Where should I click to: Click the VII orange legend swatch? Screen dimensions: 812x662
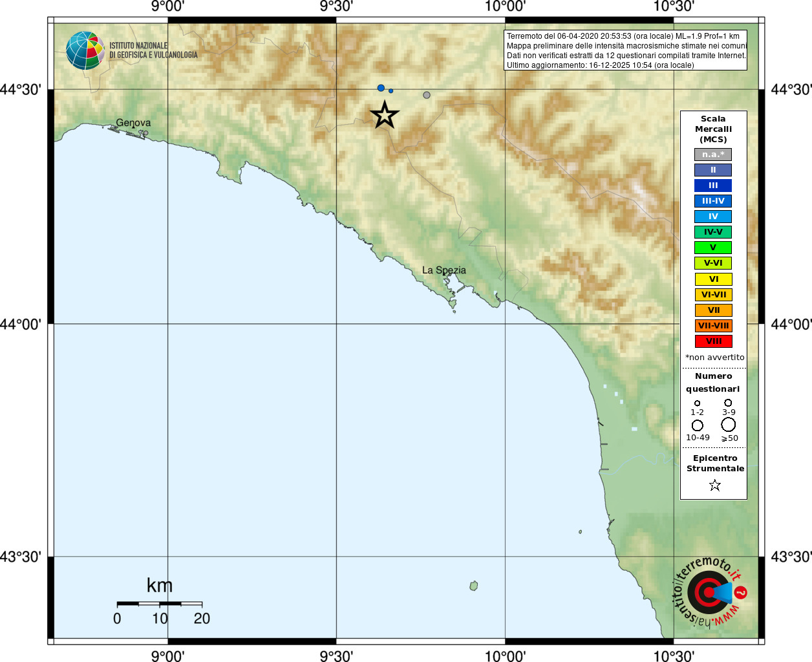(713, 310)
